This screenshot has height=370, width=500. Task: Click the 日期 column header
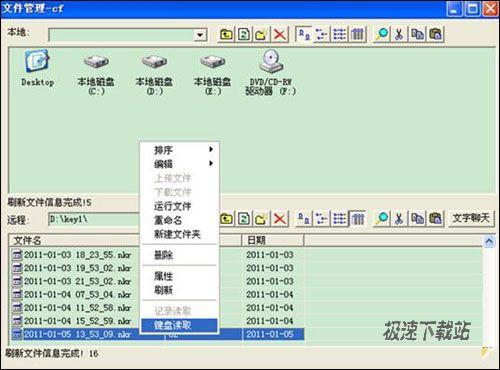pyautogui.click(x=273, y=240)
